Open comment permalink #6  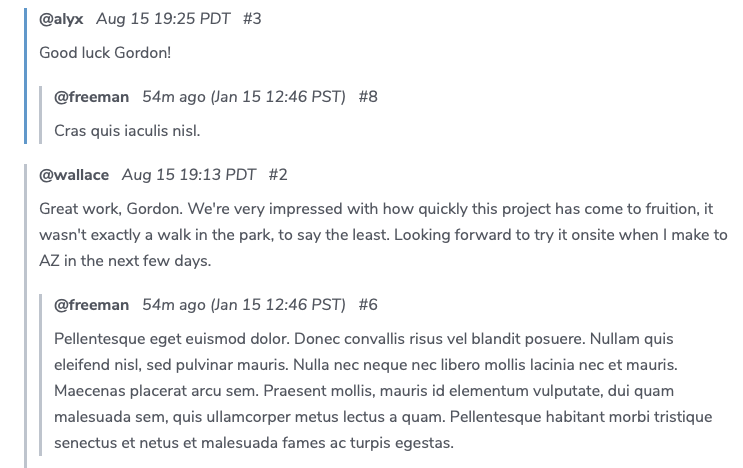(x=368, y=305)
